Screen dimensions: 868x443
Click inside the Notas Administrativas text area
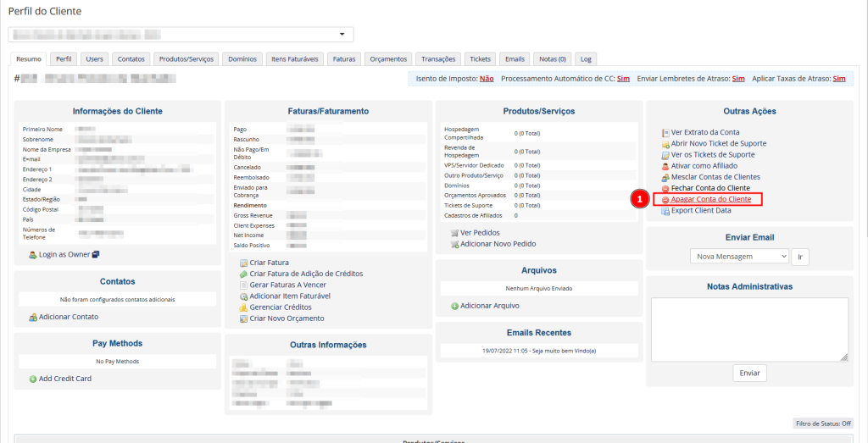tap(749, 329)
